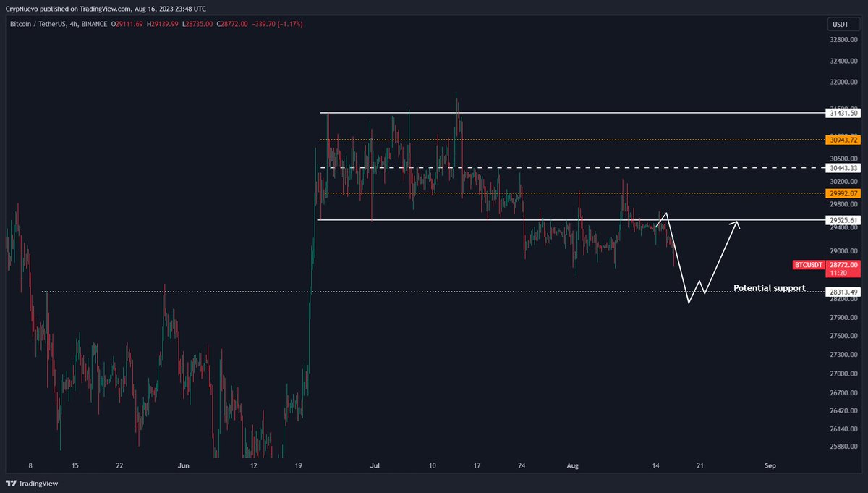Viewport: 868px width, 493px height.
Task: Click the 29000.00 price axis tick
Action: coord(844,250)
